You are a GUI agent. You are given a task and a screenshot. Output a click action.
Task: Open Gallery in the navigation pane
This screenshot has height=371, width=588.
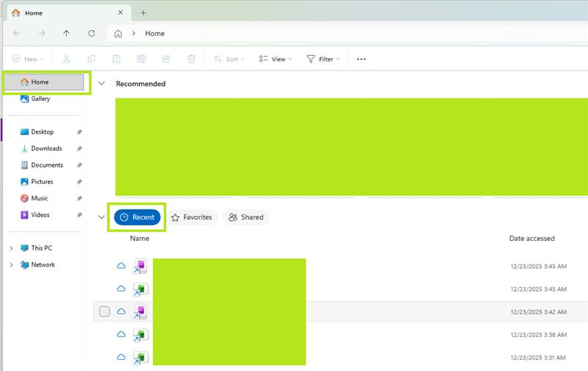40,98
